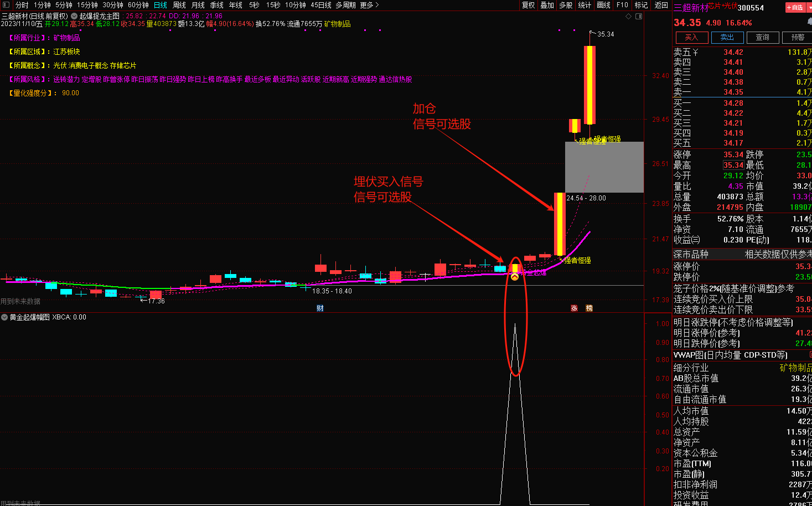Click the orange up-arrow signal marker on the chart

click(x=515, y=276)
